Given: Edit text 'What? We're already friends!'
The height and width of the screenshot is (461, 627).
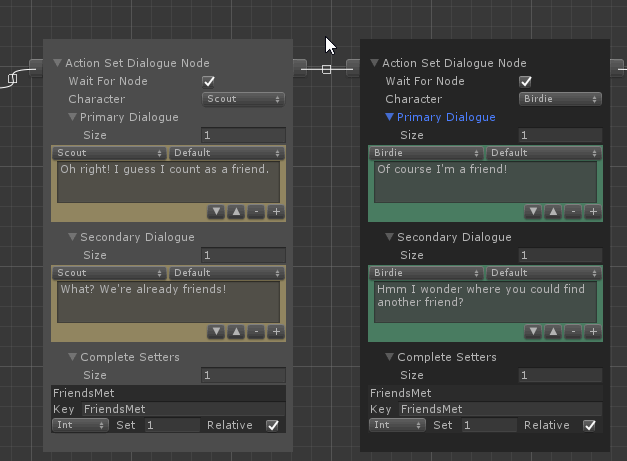Looking at the screenshot, I should tap(168, 302).
